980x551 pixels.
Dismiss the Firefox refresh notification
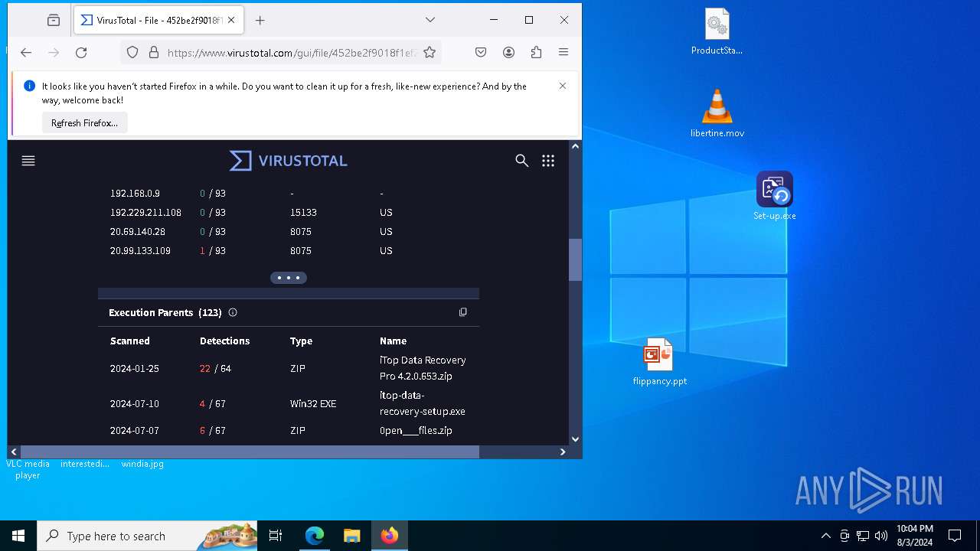click(x=563, y=86)
